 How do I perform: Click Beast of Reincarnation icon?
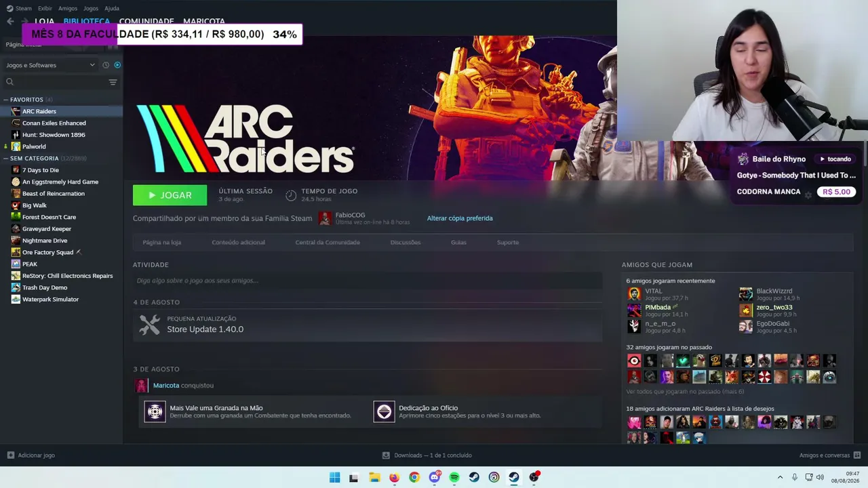pos(16,193)
